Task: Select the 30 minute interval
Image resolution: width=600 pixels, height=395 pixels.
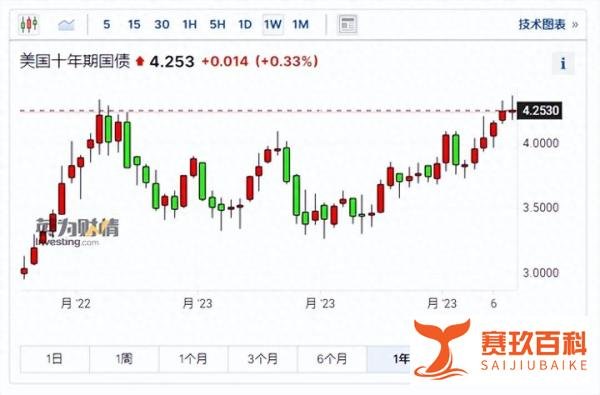Action: pos(162,25)
